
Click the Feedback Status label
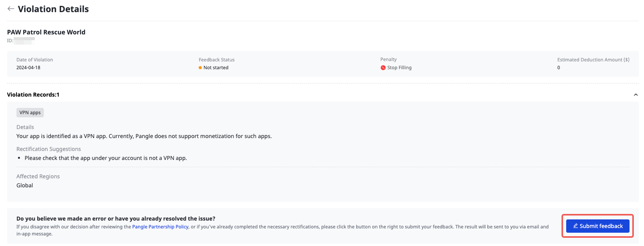tap(217, 60)
